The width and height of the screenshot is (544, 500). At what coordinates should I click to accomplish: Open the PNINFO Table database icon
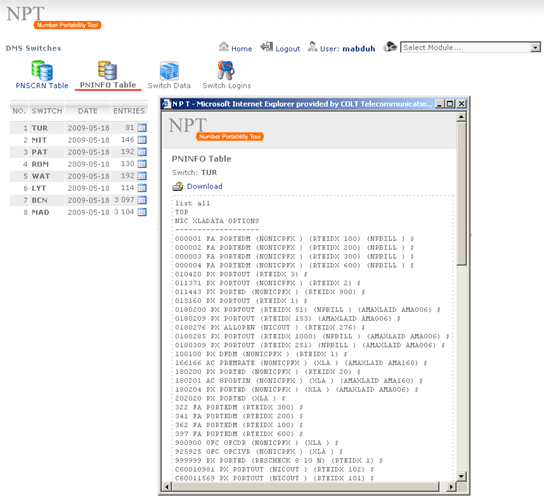point(108,70)
